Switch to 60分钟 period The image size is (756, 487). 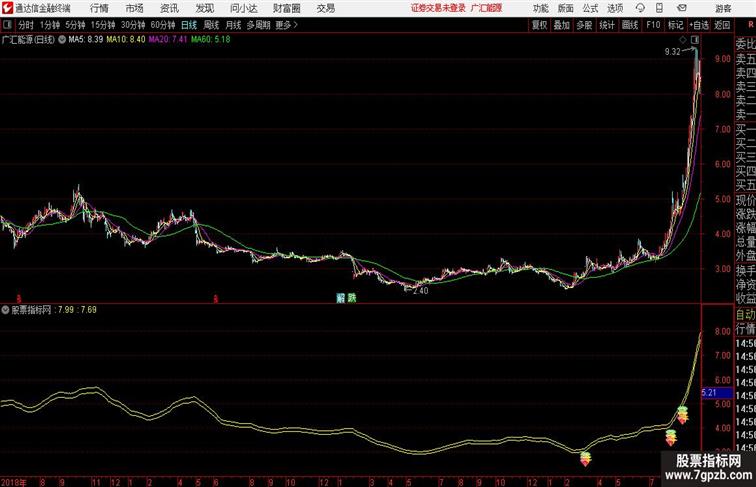click(163, 25)
